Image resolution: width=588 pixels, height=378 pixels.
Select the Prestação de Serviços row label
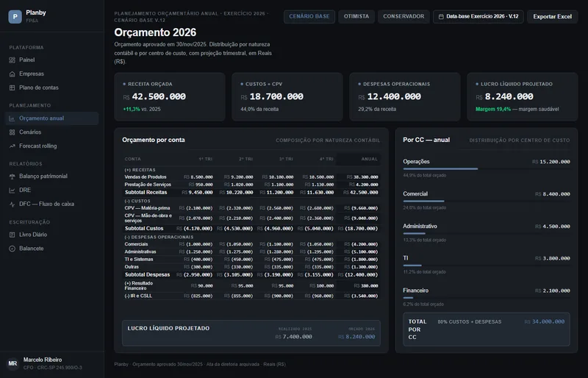tap(148, 185)
